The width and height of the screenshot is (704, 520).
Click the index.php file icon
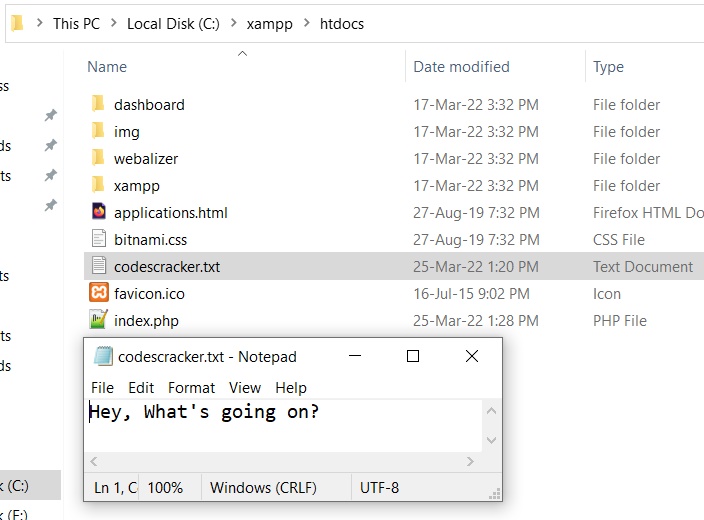(99, 319)
